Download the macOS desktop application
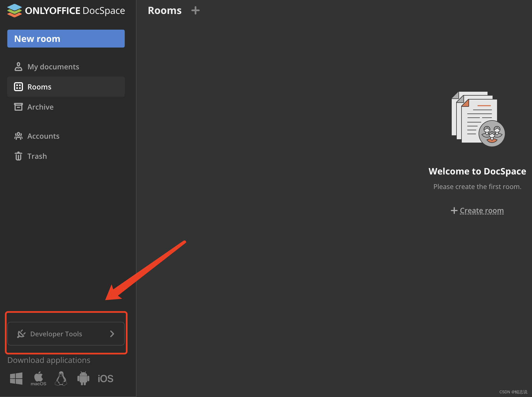This screenshot has height=397, width=532. [x=39, y=379]
